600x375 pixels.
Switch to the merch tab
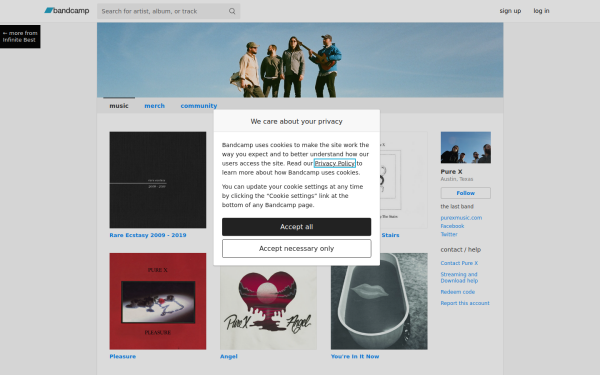pyautogui.click(x=155, y=106)
